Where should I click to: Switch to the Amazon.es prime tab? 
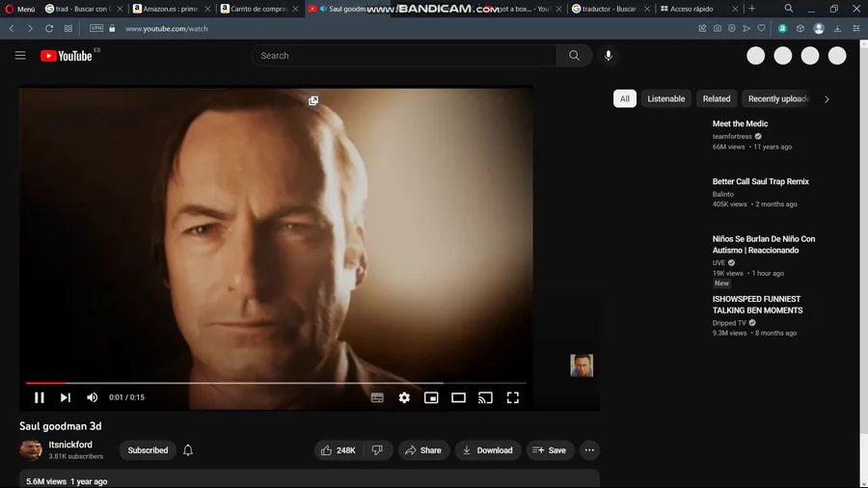170,9
